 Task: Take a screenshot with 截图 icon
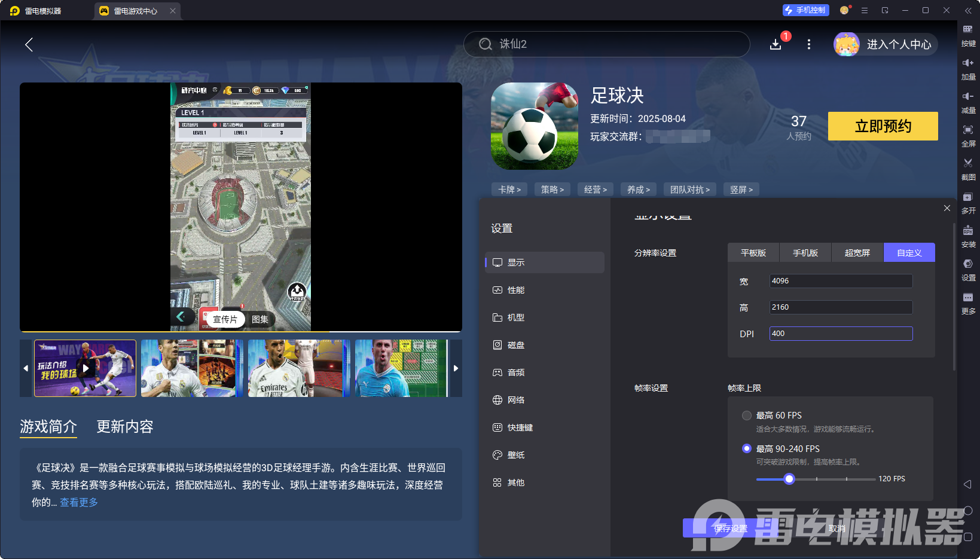click(x=968, y=170)
